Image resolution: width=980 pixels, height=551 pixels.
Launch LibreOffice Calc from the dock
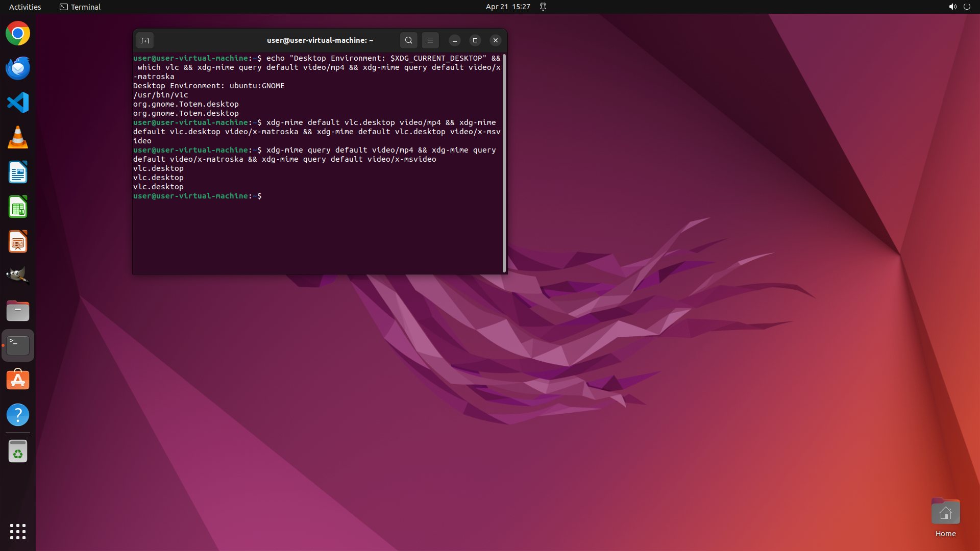pos(18,207)
